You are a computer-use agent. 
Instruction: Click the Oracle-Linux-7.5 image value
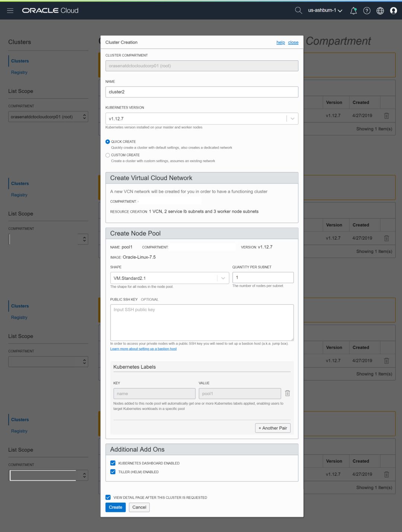coord(139,257)
